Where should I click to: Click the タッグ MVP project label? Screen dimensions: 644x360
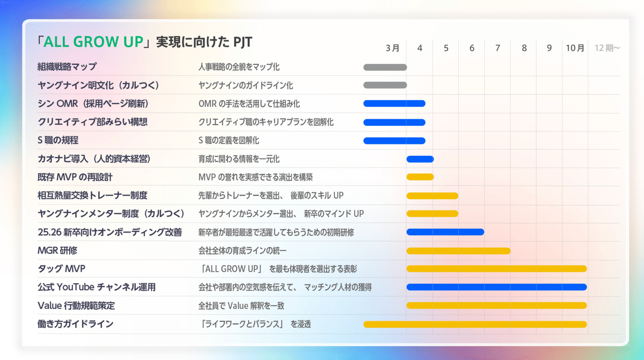[61, 269]
